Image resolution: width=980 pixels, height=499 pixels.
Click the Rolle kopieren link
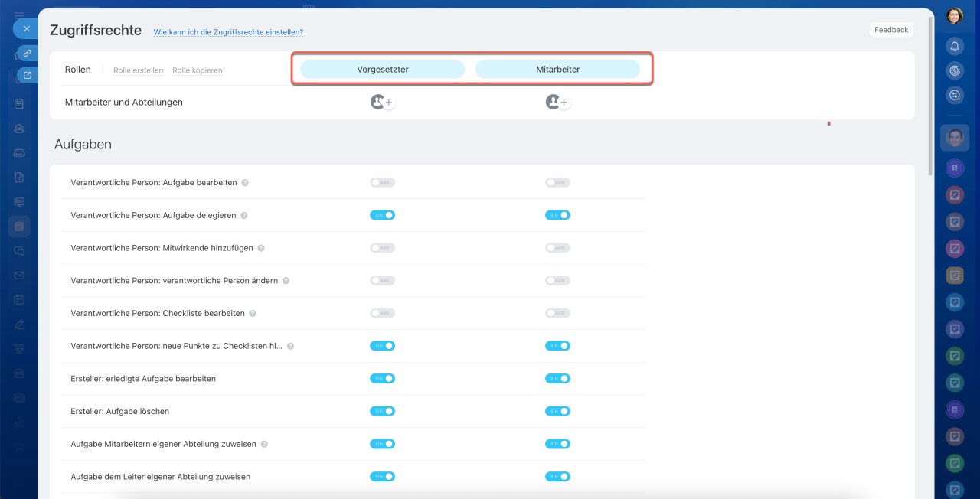tap(197, 70)
